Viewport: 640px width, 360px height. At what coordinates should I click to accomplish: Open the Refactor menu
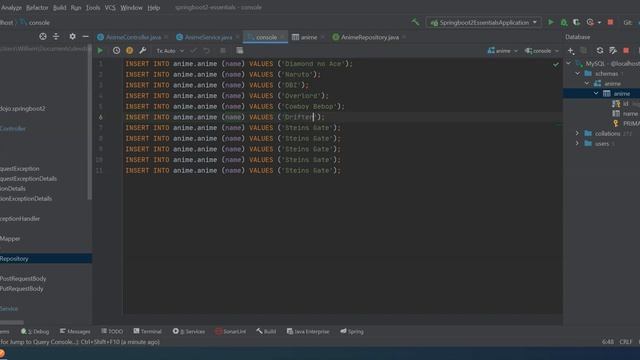(x=37, y=7)
